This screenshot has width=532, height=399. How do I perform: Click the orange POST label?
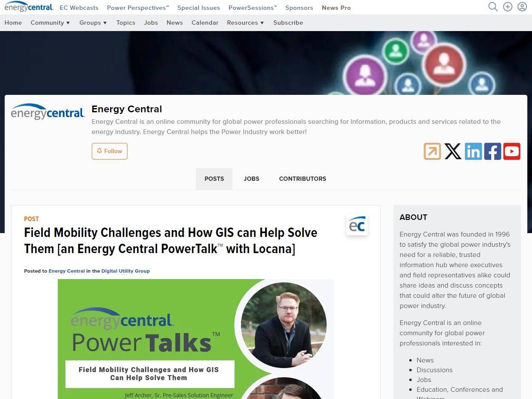[31, 219]
